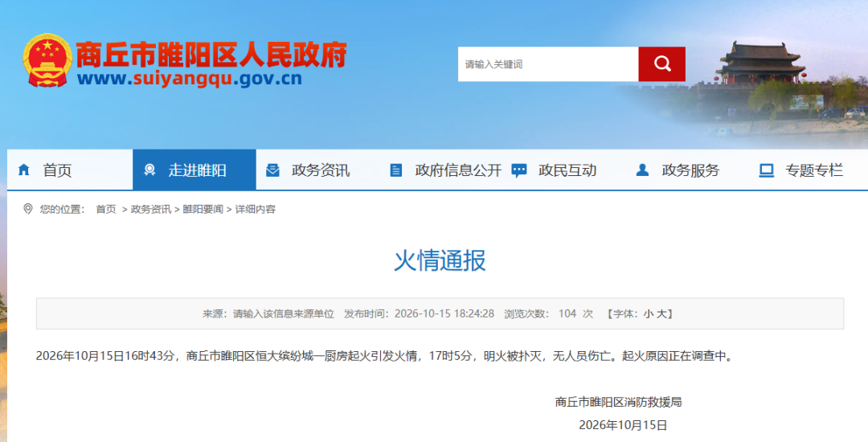Go to 首页 via breadcrumb link
Viewport: 868px width, 442px height.
click(106, 209)
